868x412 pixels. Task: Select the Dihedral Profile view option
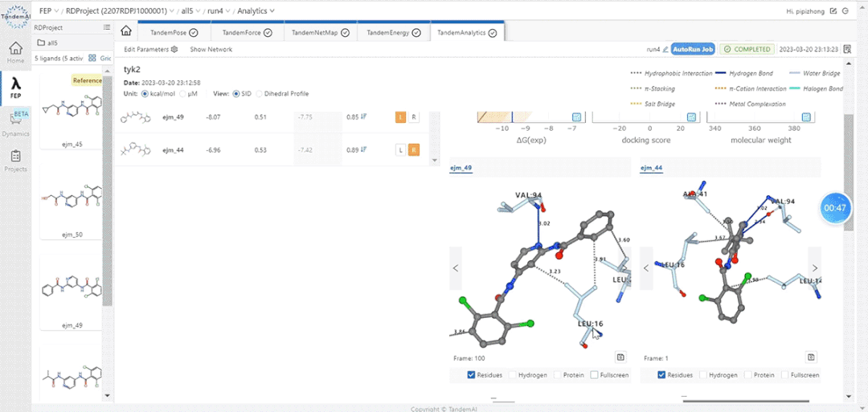(x=259, y=94)
